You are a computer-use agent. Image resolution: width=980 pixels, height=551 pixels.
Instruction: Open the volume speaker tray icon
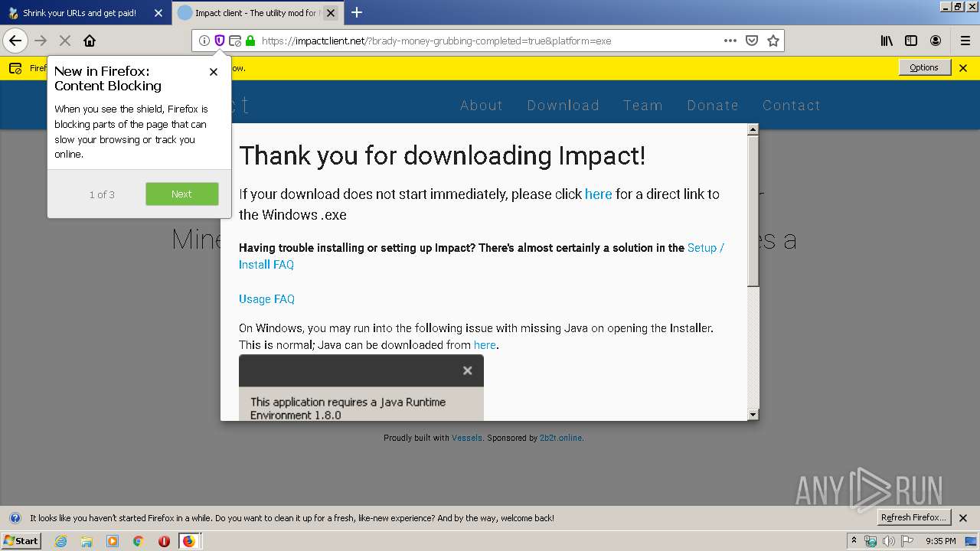pos(888,541)
